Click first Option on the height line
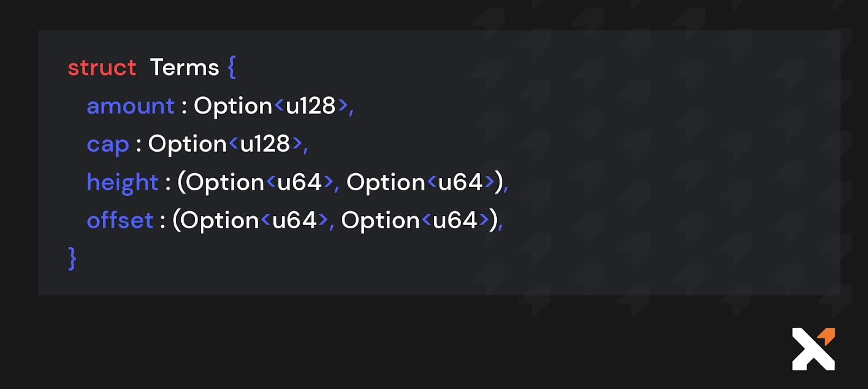Image resolution: width=868 pixels, height=389 pixels. (226, 183)
